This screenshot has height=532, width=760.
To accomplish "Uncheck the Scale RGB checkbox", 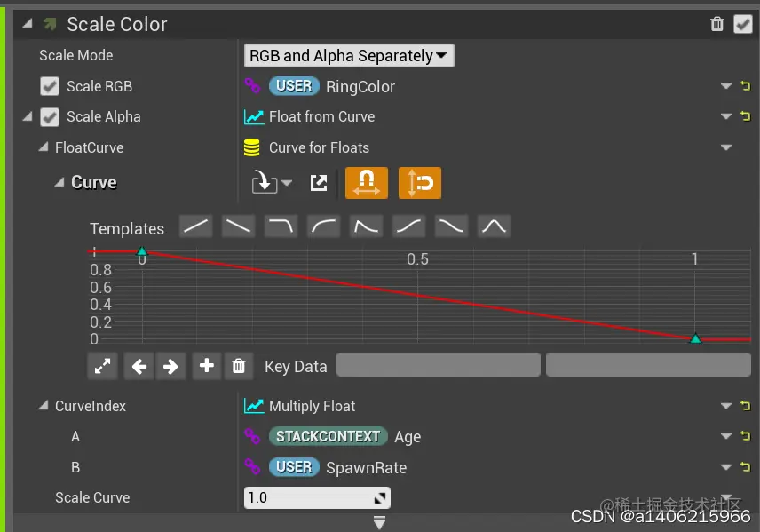I will [50, 86].
